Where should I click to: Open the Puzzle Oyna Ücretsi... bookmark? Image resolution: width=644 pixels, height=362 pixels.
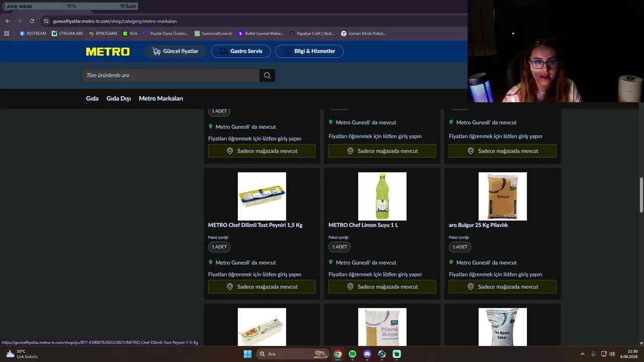166,34
